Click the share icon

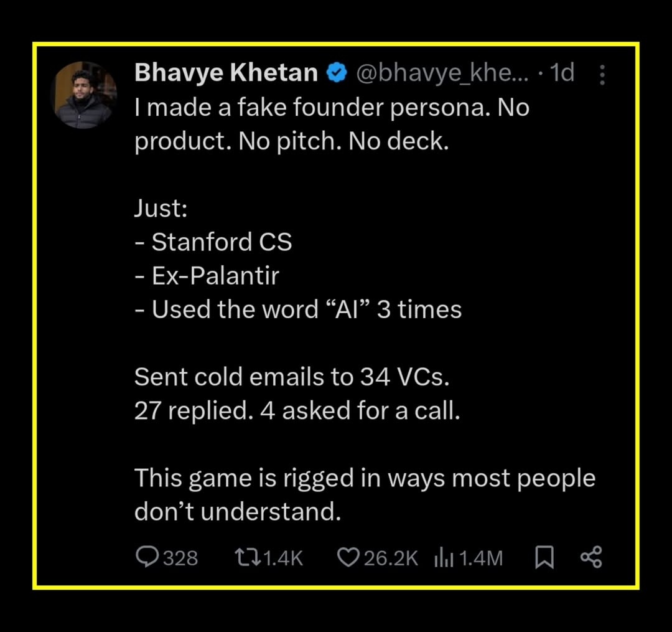pos(590,557)
